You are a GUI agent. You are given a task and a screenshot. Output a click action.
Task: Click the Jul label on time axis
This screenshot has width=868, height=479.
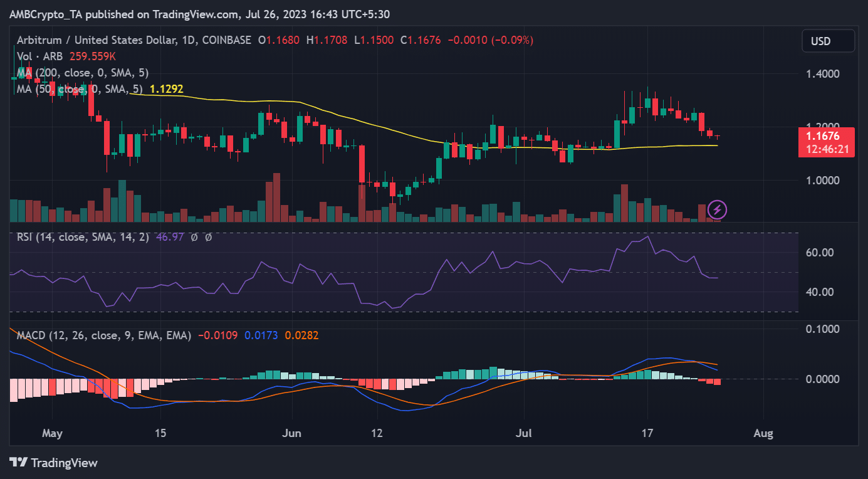tap(525, 433)
